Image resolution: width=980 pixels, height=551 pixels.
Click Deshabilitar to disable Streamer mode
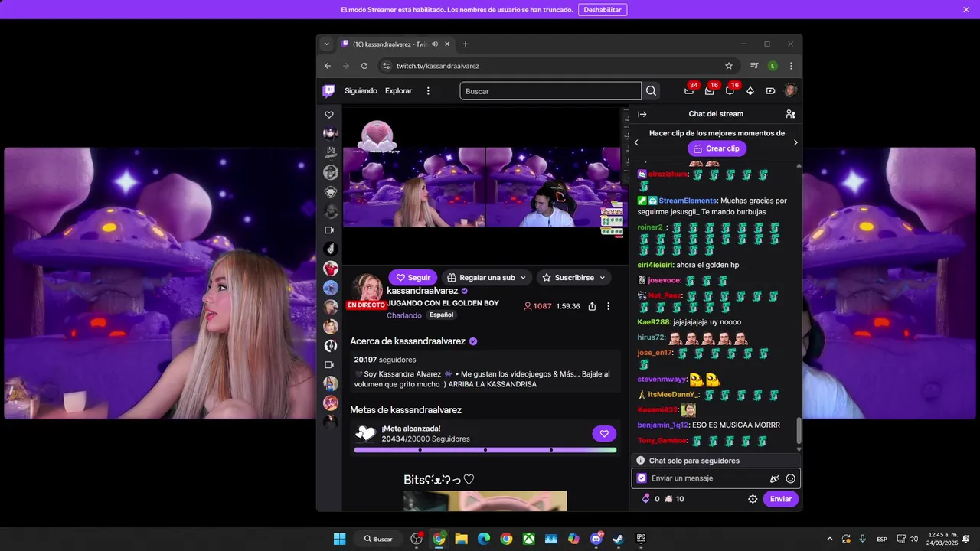603,10
